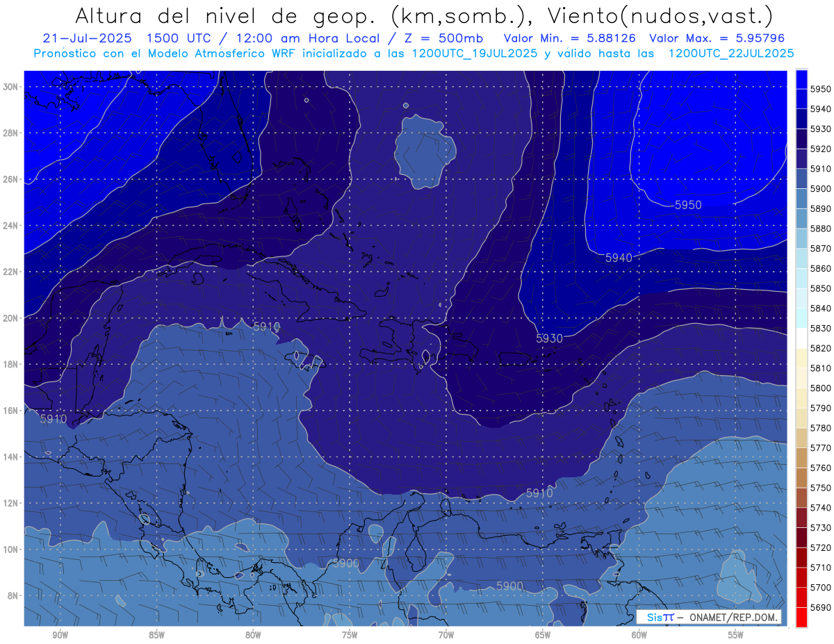This screenshot has height=644, width=834.
Task: Click the 70W longitude axis label
Action: click(446, 635)
